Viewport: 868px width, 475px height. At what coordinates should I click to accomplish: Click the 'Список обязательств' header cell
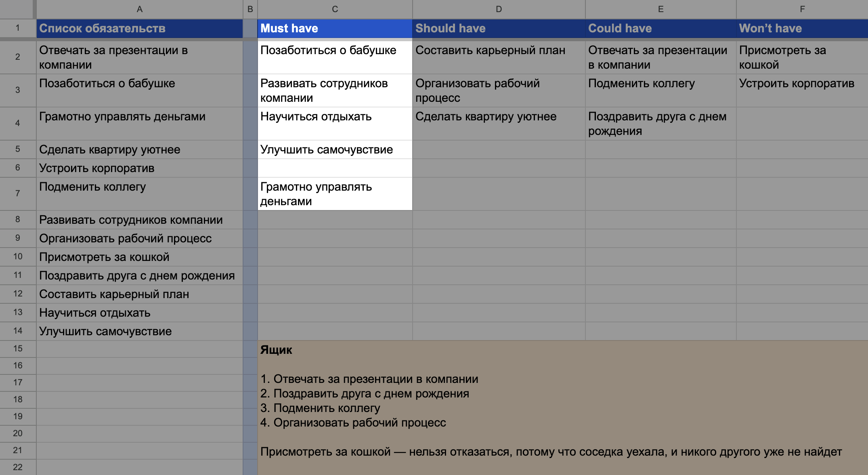pos(140,28)
